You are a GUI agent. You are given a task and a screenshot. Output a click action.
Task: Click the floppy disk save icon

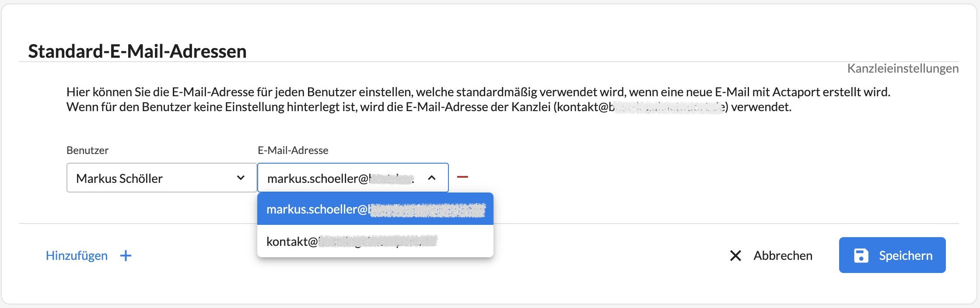pos(861,255)
